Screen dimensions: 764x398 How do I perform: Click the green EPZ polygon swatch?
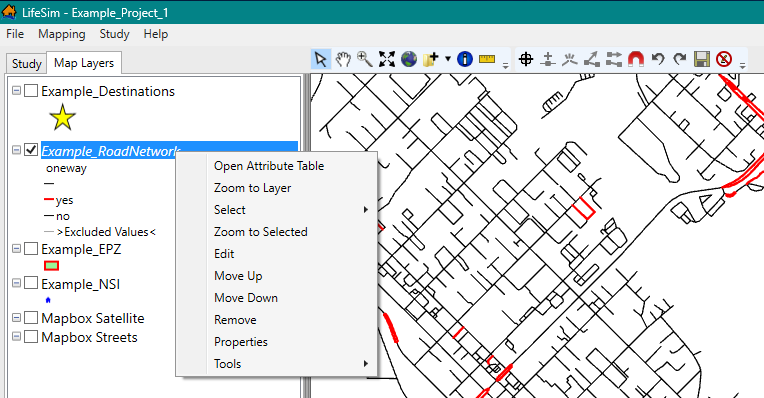[x=51, y=265]
